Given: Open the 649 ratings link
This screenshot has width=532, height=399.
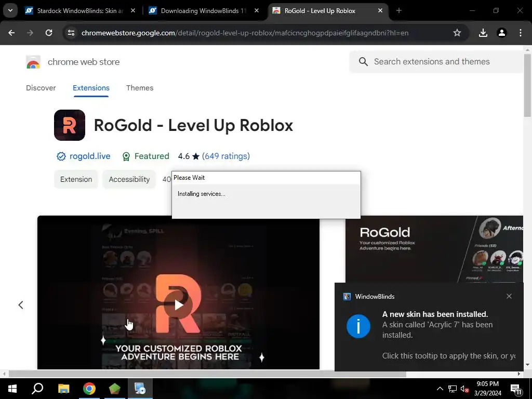Looking at the screenshot, I should 226,156.
